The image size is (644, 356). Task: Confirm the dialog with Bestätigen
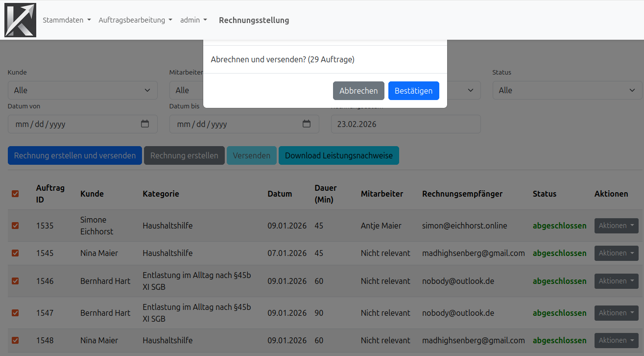413,91
